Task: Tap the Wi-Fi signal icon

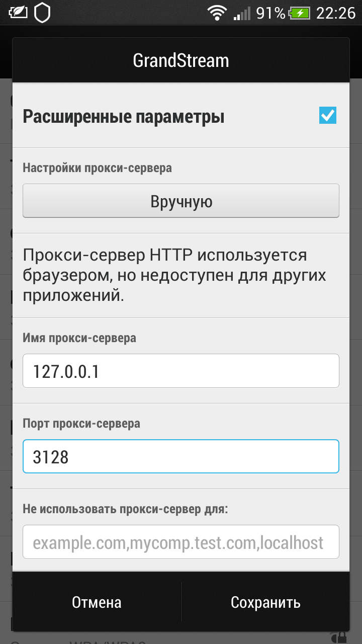Action: [217, 13]
